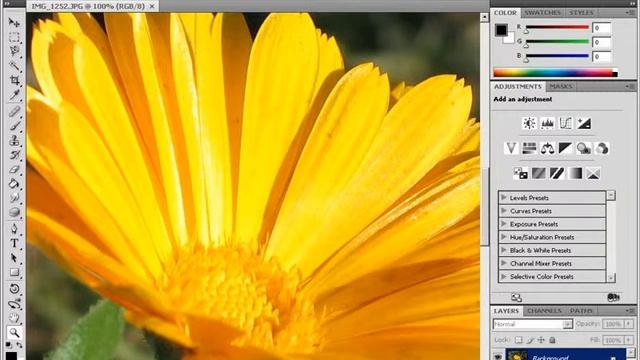Select the Lasso tool
Image resolution: width=640 pixels, height=360 pixels.
14,51
